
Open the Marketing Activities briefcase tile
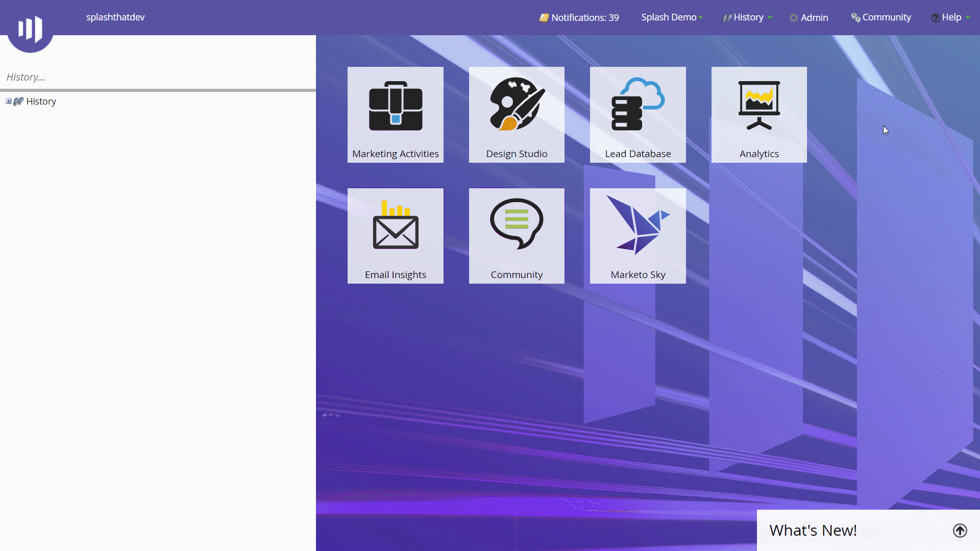coord(395,115)
